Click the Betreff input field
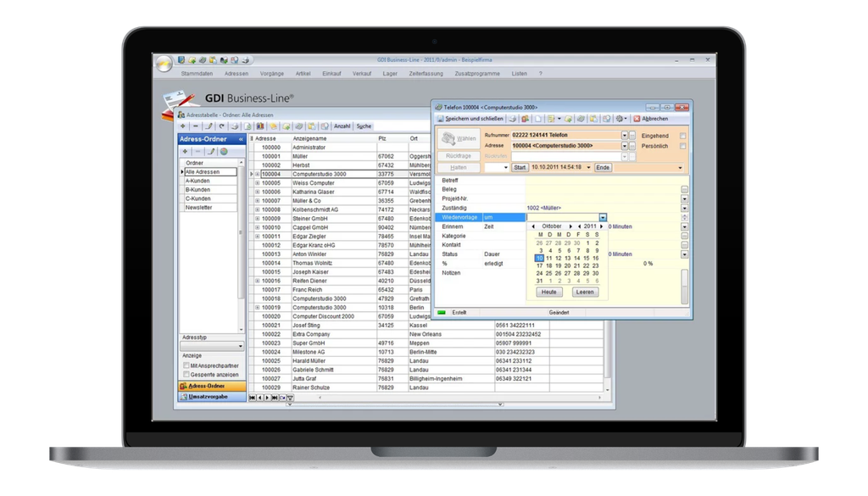This screenshot has height=496, width=868. (x=603, y=181)
